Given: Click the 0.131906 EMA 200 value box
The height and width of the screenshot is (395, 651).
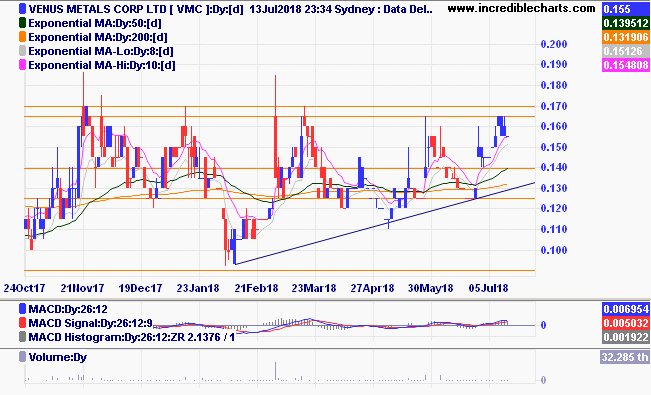Looking at the screenshot, I should [626, 37].
